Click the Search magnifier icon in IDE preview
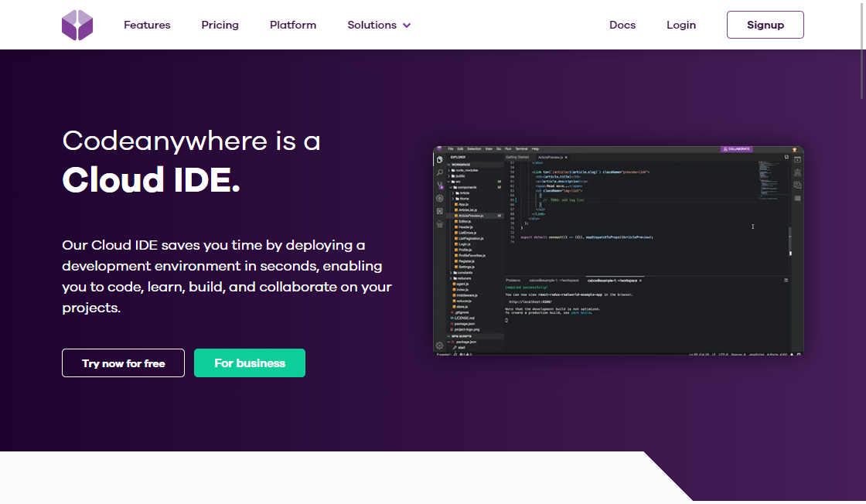Screen dimensions: 866x504 [440, 172]
